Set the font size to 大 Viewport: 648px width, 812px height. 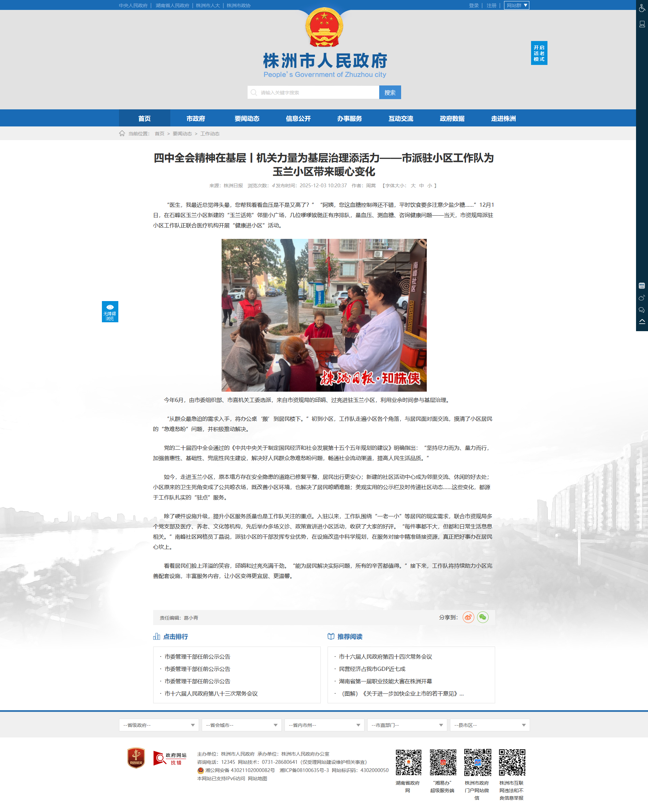pos(413,186)
